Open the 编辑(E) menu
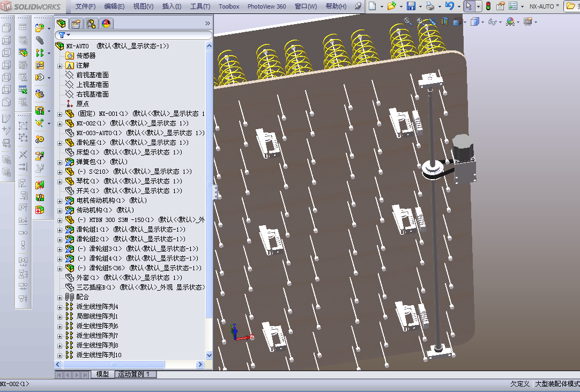This screenshot has width=580, height=392. (x=114, y=6)
